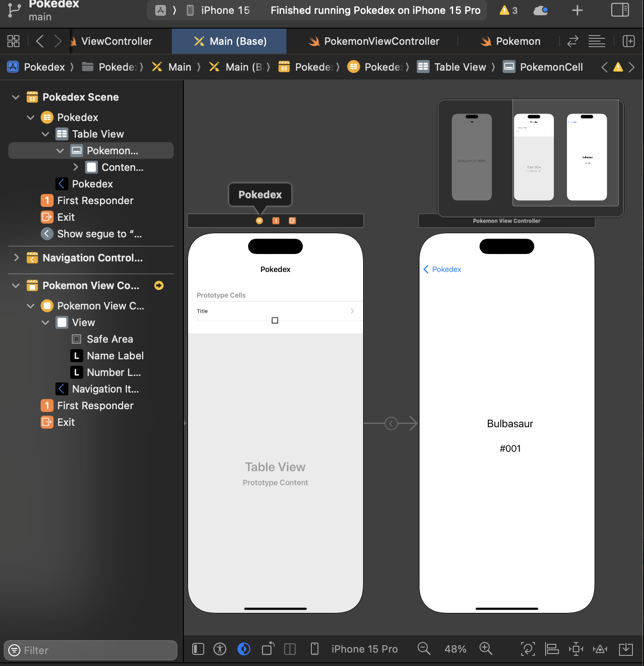Add a new editor on the right
The height and width of the screenshot is (666, 644).
pos(629,41)
